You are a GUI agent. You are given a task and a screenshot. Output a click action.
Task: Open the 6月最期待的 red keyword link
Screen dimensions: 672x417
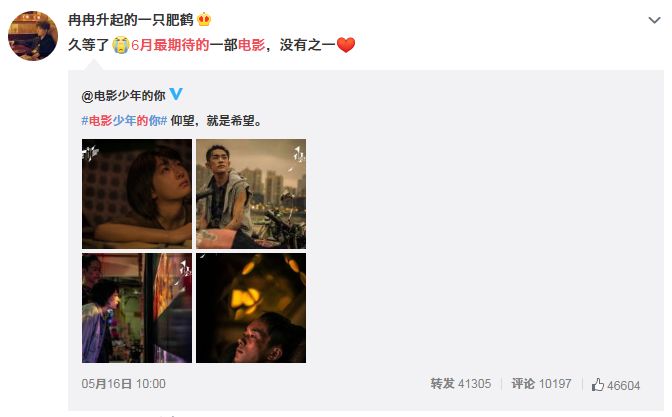170,45
